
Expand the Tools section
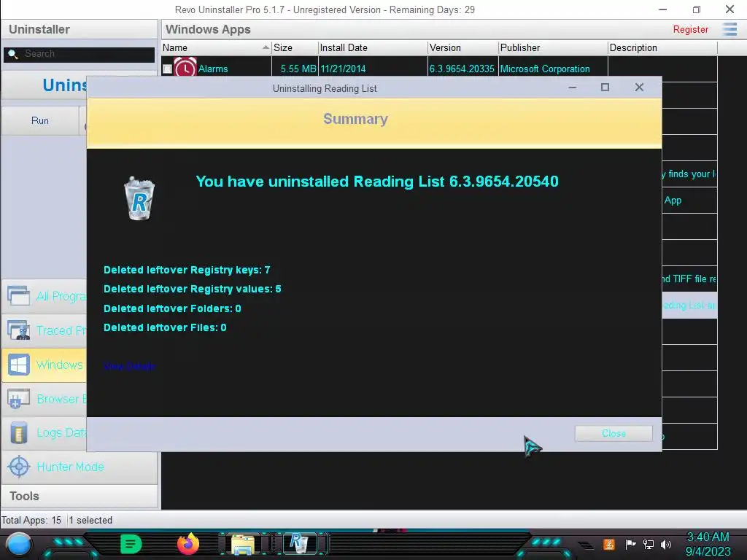coord(80,496)
